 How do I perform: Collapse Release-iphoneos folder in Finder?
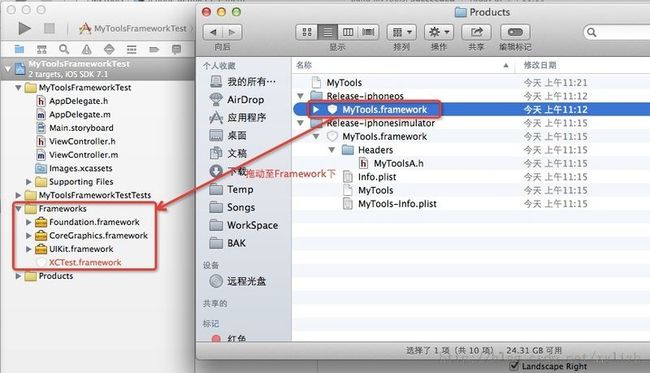tap(300, 96)
